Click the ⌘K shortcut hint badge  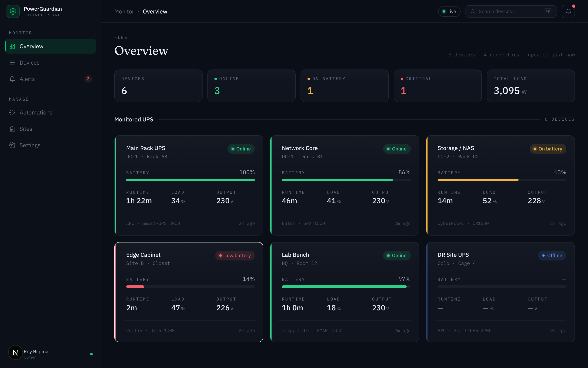(548, 11)
